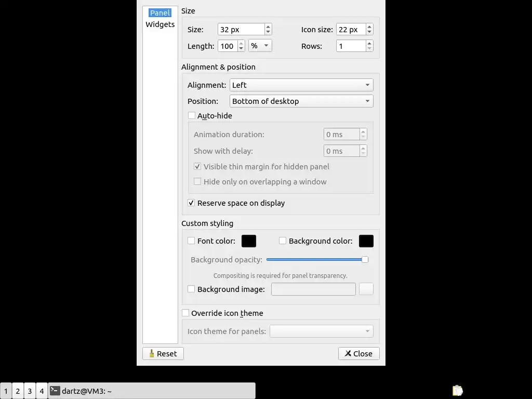Decrease Icon size with down arrow
The height and width of the screenshot is (399, 532).
[x=369, y=32]
